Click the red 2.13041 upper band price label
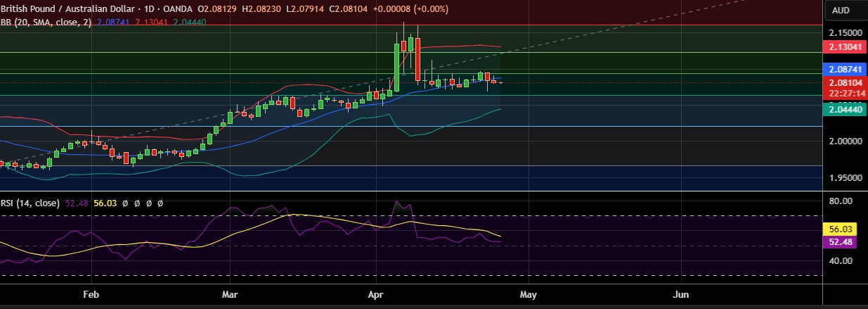 click(846, 47)
